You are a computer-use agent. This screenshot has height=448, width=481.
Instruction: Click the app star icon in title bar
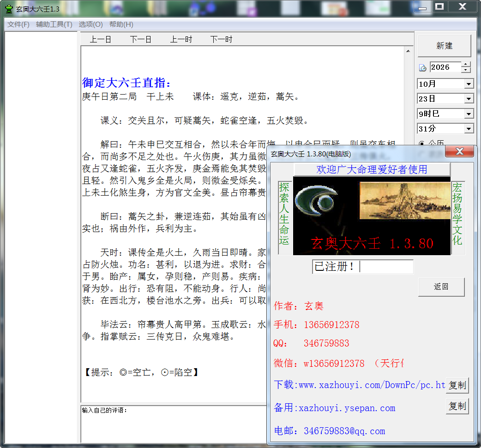click(x=9, y=9)
